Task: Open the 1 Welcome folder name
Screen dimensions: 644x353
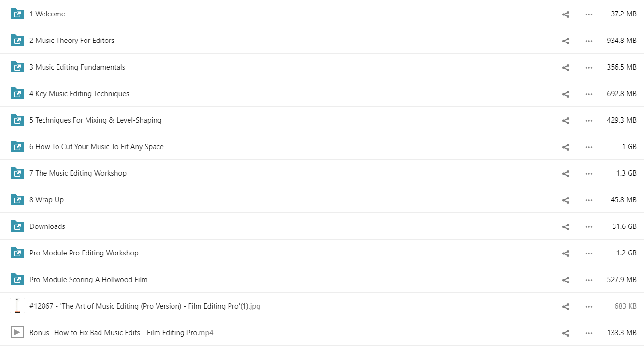Action: point(47,14)
